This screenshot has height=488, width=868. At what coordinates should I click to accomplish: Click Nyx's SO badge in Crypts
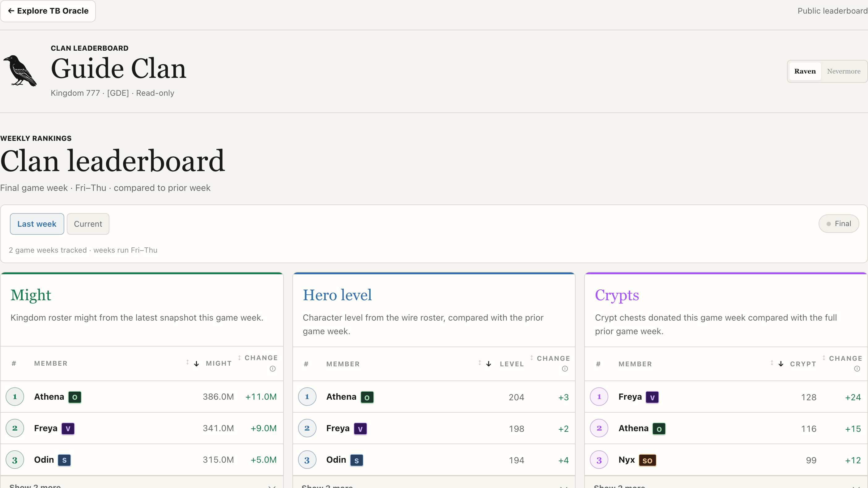coord(647,461)
